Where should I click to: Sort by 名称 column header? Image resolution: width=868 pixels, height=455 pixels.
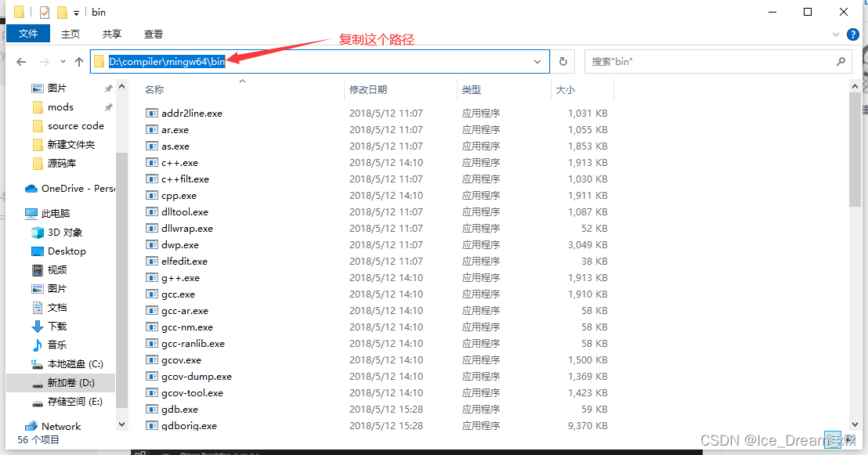154,90
